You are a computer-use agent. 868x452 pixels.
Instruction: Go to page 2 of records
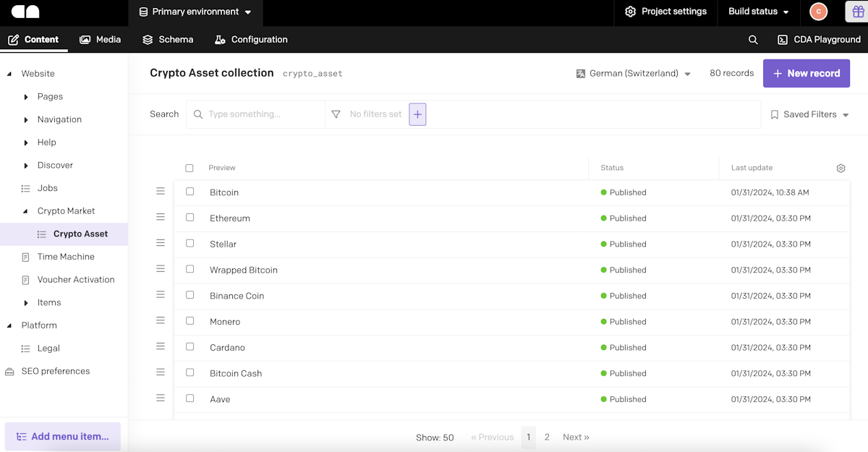pos(547,438)
